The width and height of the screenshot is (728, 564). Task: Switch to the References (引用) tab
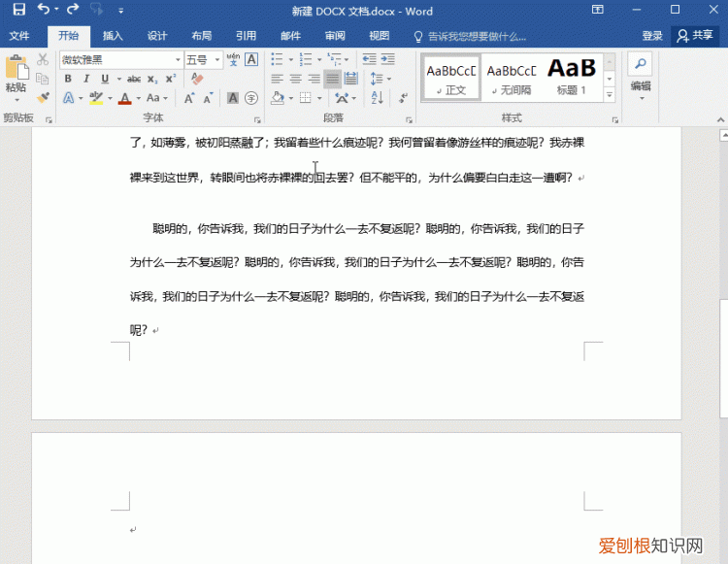tap(247, 36)
